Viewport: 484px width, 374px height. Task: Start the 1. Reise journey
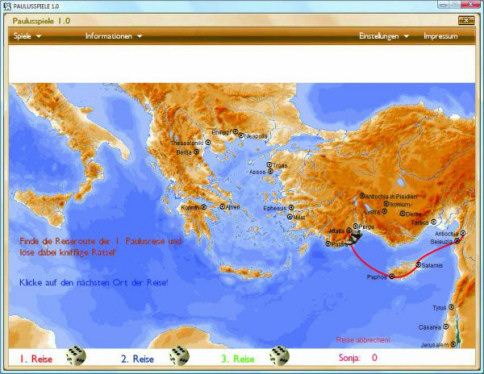click(36, 359)
